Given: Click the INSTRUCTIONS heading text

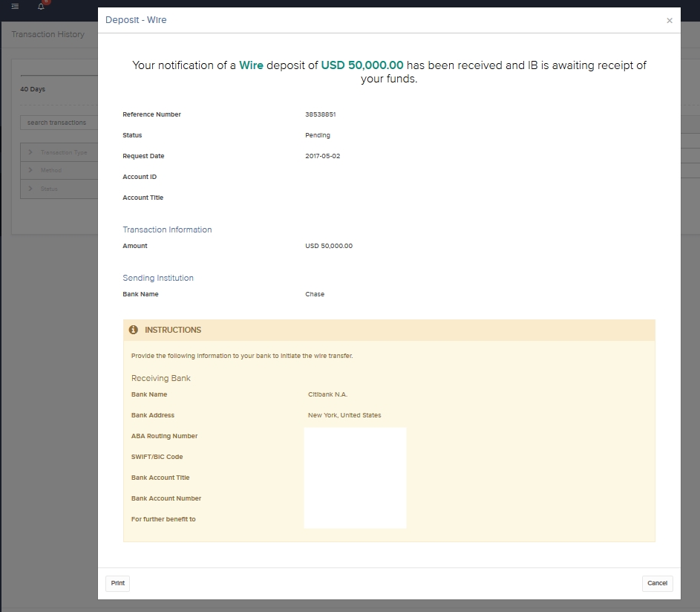Looking at the screenshot, I should tap(173, 330).
